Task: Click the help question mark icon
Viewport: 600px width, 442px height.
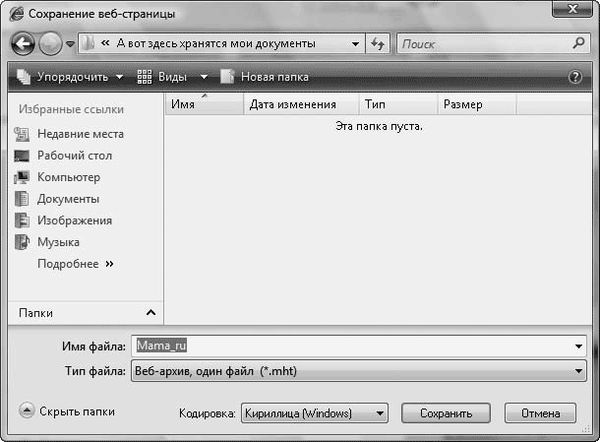Action: (575, 77)
